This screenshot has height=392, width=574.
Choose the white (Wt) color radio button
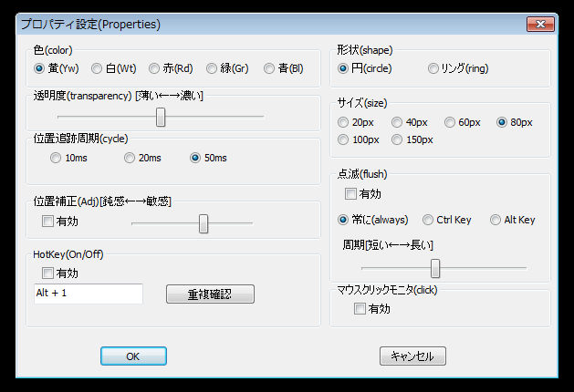(x=97, y=68)
